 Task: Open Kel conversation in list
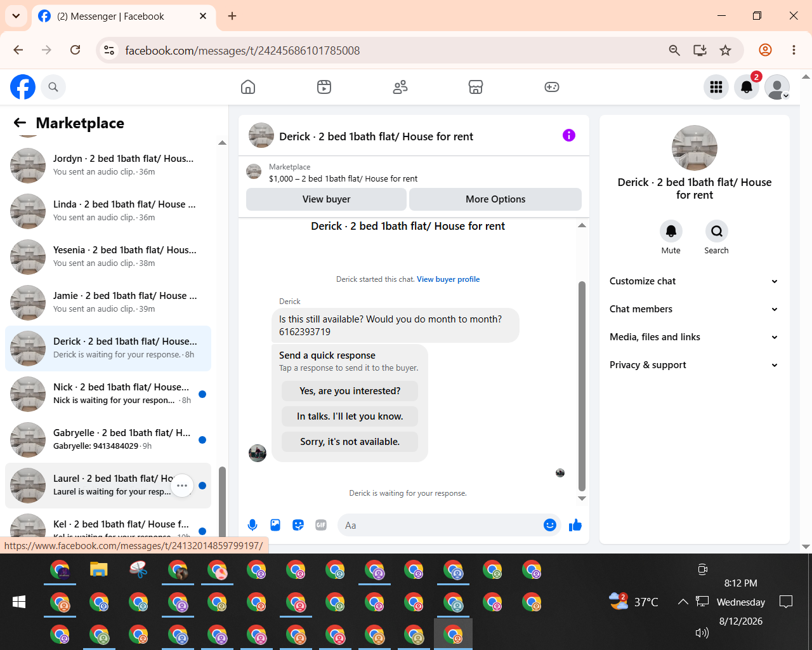(x=108, y=526)
